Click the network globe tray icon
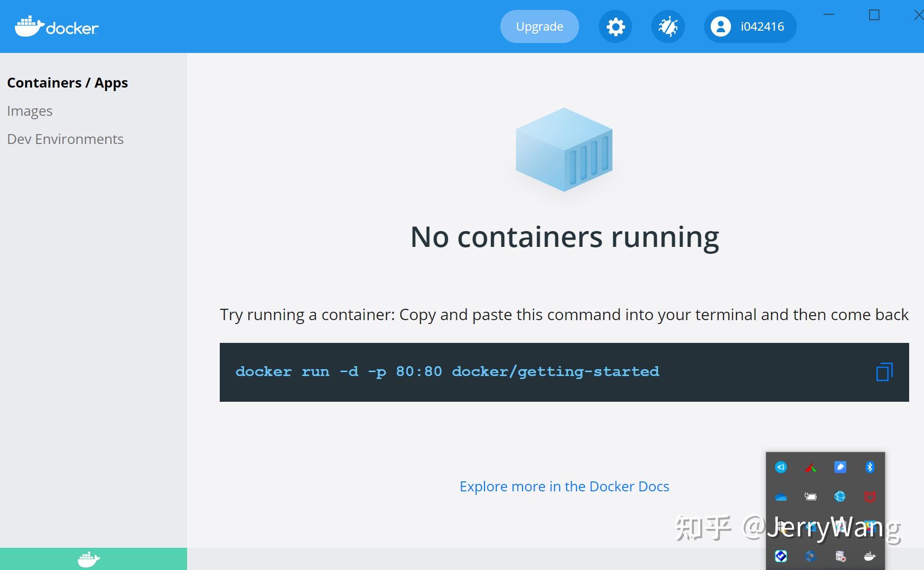Screen dimensions: 924x570 [839, 496]
